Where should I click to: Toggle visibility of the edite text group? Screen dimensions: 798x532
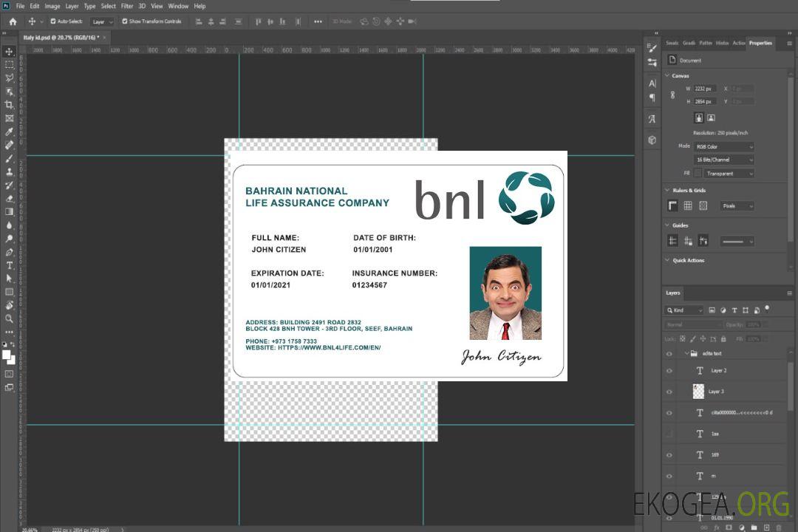coord(669,354)
